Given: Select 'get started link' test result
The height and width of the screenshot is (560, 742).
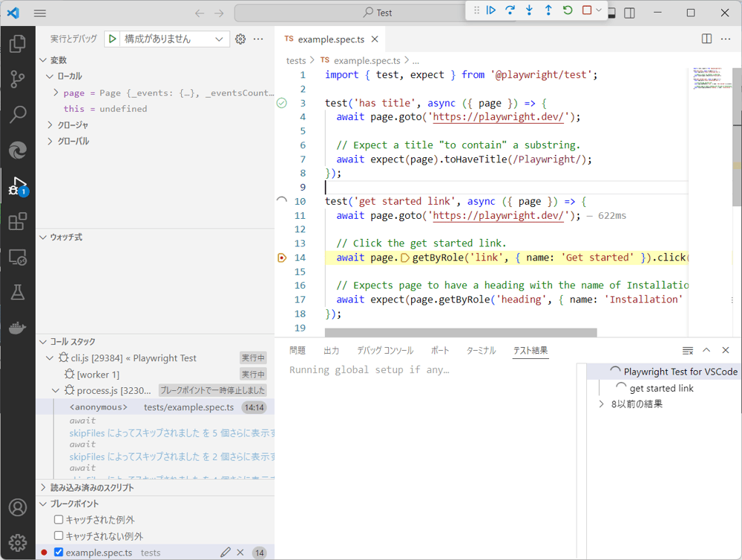Looking at the screenshot, I should click(x=661, y=389).
